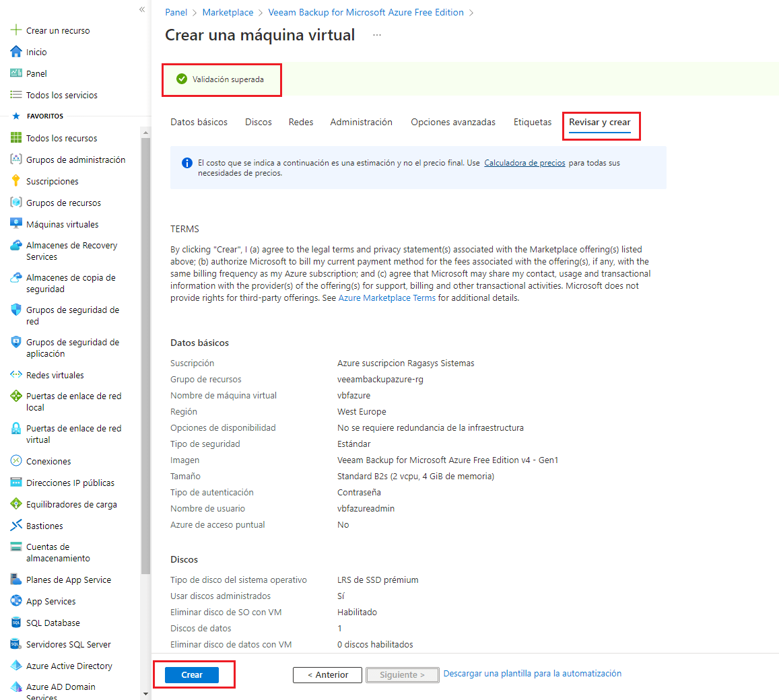Select Azure suscripcion Ragasys Sistemas value
779x700 pixels.
click(405, 363)
